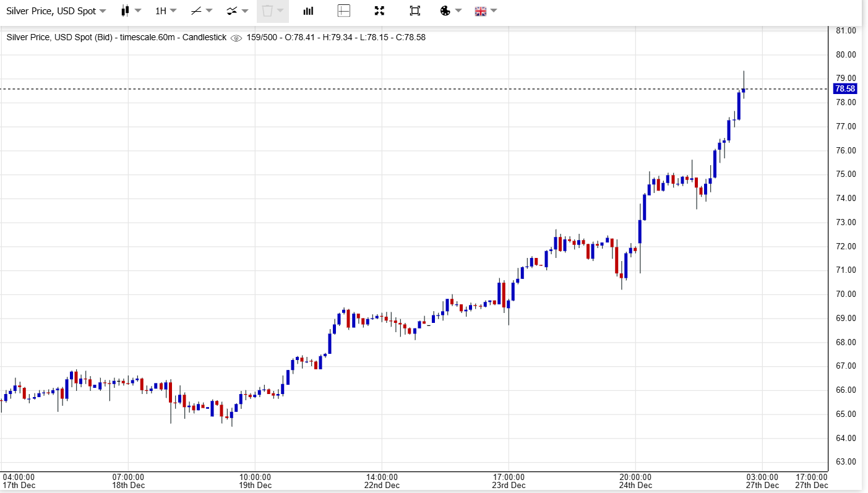
Task: Expand the 1H timescale dropdown
Action: click(x=166, y=11)
